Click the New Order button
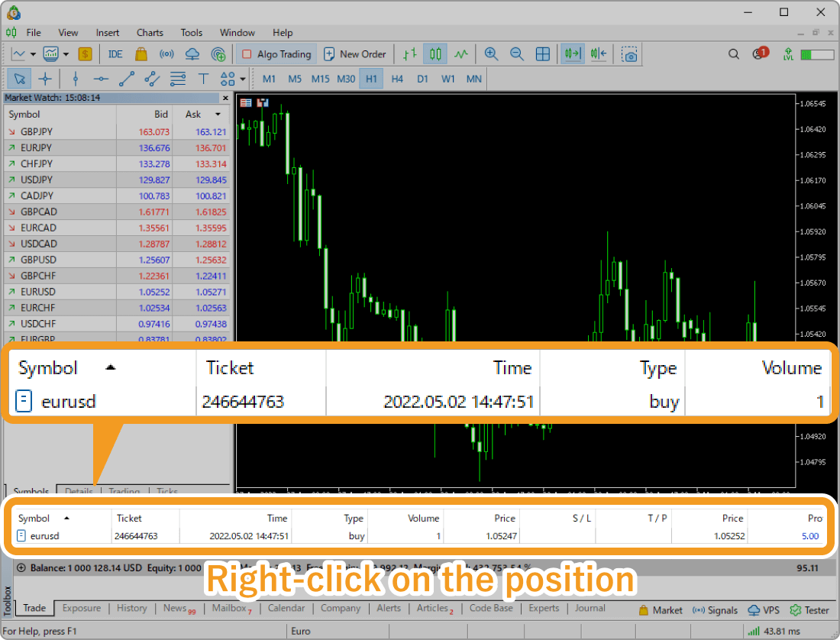This screenshot has height=640, width=840. (x=355, y=54)
